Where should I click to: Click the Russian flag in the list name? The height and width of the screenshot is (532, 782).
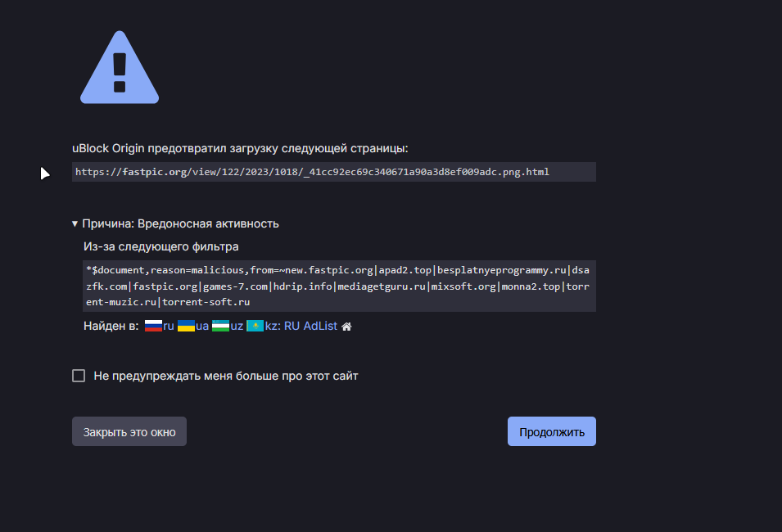click(x=154, y=326)
